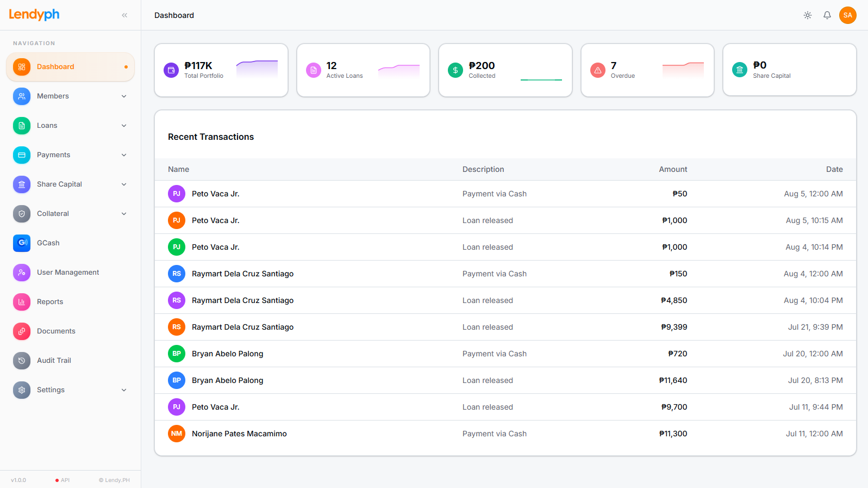868x488 pixels.
Task: Open the GCash menu item
Action: (x=71, y=243)
